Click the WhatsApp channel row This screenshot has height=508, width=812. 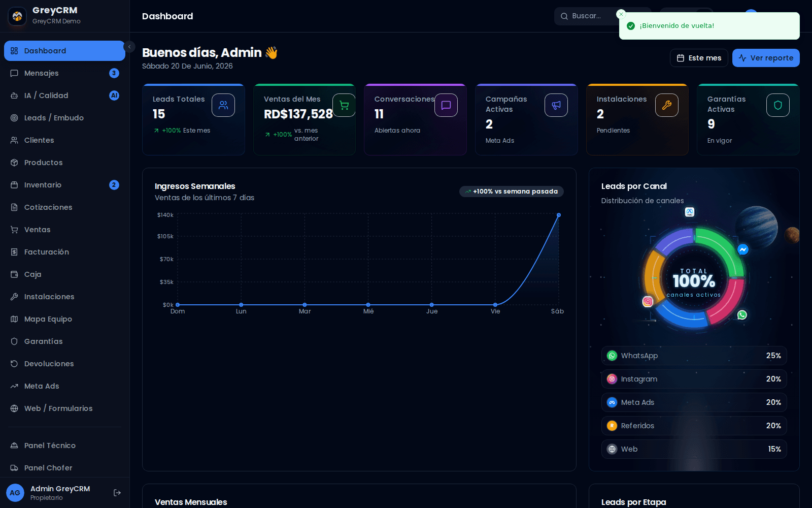(x=694, y=356)
